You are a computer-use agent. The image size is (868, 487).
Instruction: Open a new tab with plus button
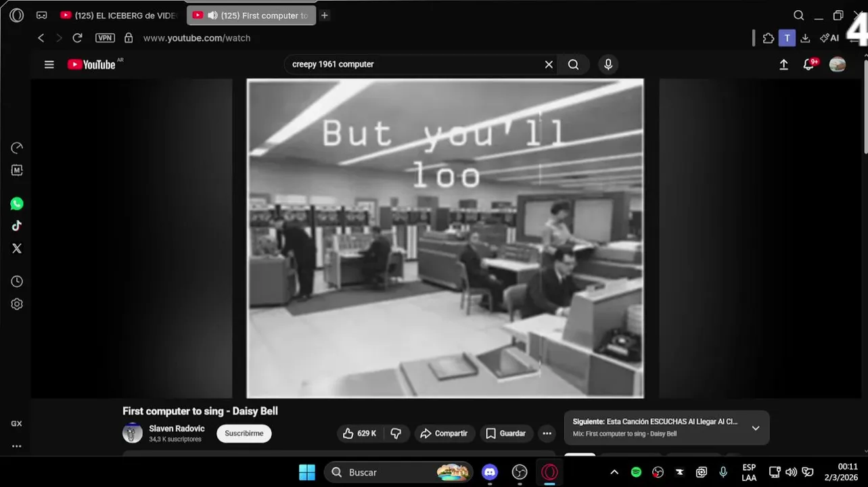click(x=325, y=15)
